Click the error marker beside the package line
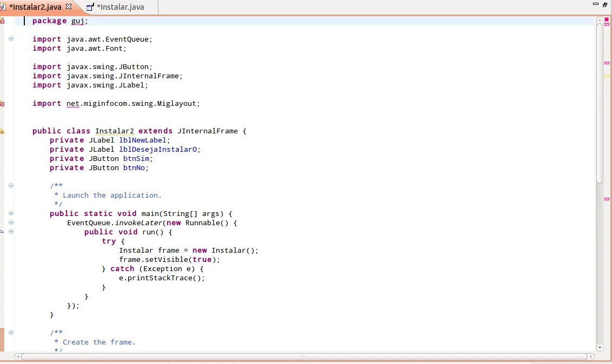 [2, 21]
